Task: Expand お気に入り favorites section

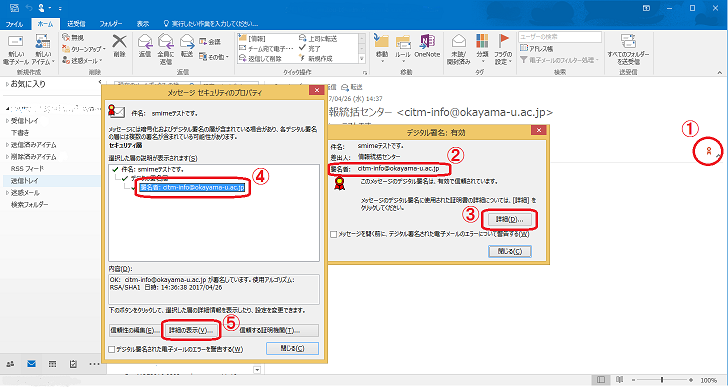Action: coord(7,84)
